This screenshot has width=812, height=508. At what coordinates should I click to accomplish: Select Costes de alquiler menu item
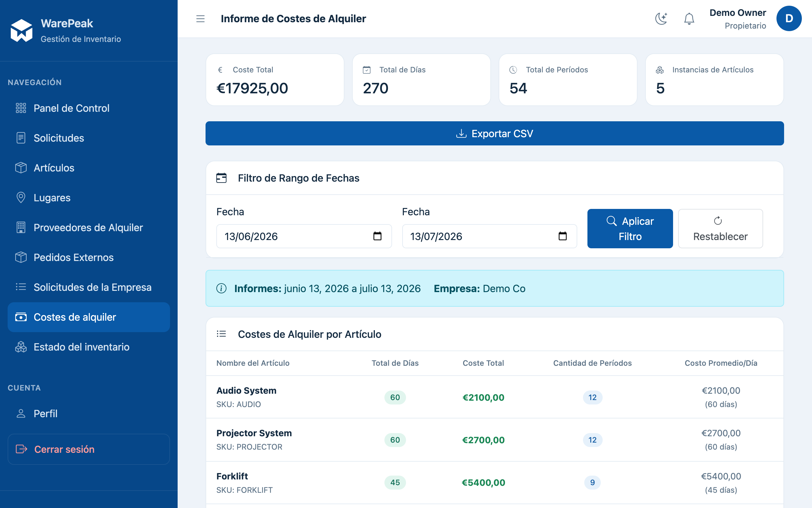pyautogui.click(x=88, y=317)
